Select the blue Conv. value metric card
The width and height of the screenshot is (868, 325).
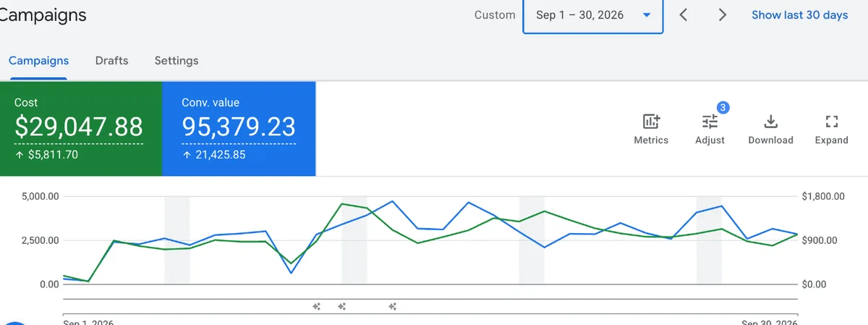point(239,129)
